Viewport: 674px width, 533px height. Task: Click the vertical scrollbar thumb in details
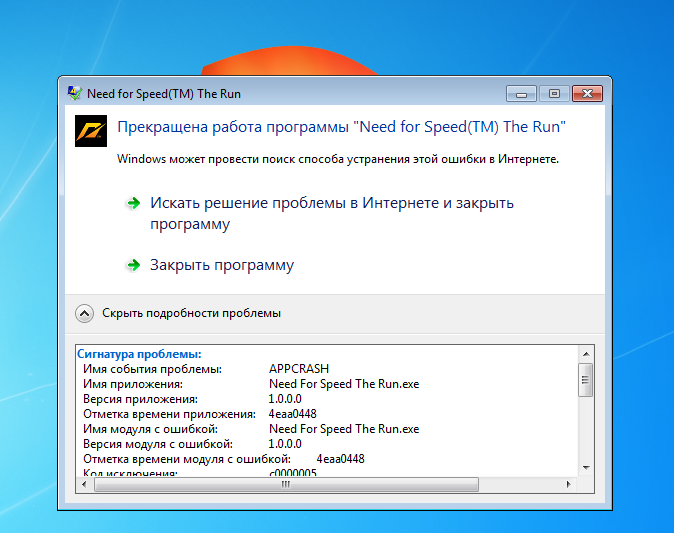[585, 380]
